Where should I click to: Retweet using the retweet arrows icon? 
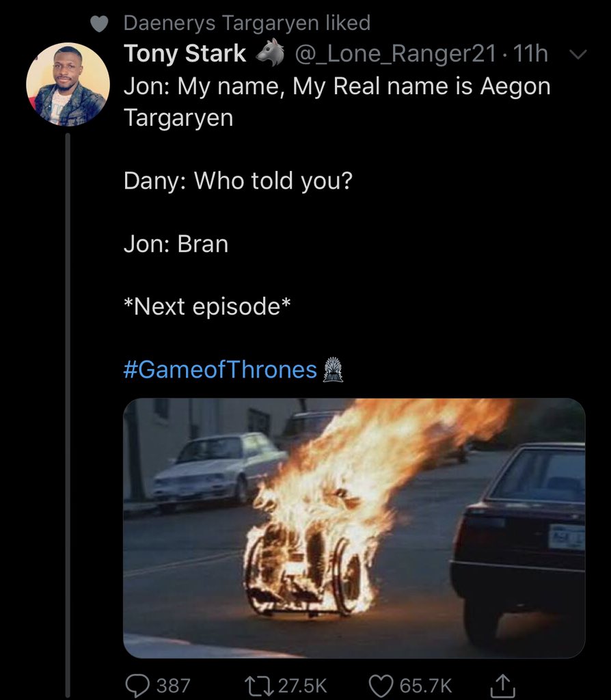[259, 685]
